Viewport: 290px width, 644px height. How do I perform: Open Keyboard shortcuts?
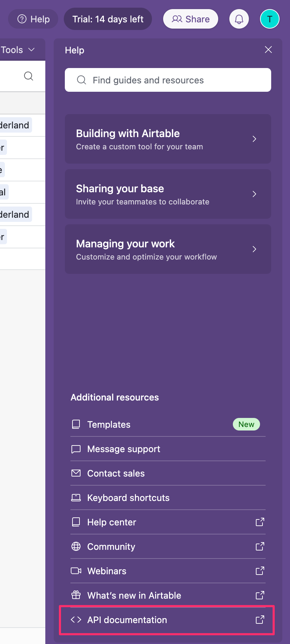(168, 498)
